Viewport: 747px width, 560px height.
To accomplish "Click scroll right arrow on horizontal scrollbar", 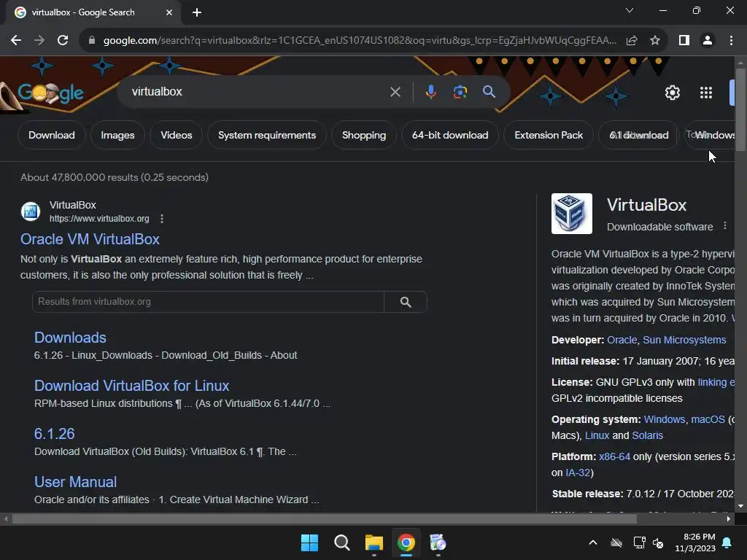I will point(729,518).
